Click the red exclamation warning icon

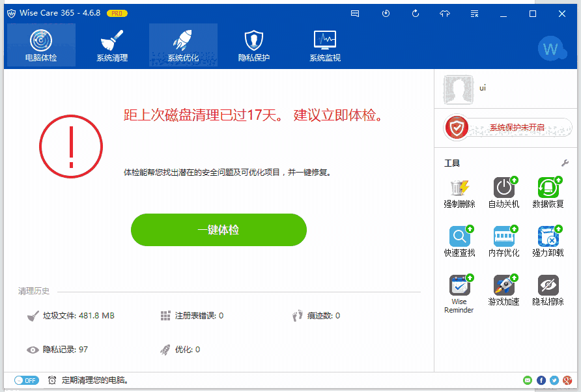pyautogui.click(x=71, y=147)
